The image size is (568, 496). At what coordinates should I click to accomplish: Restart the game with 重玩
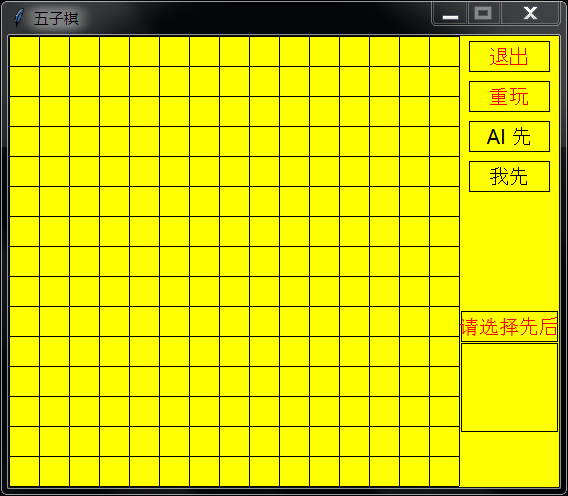(x=509, y=96)
